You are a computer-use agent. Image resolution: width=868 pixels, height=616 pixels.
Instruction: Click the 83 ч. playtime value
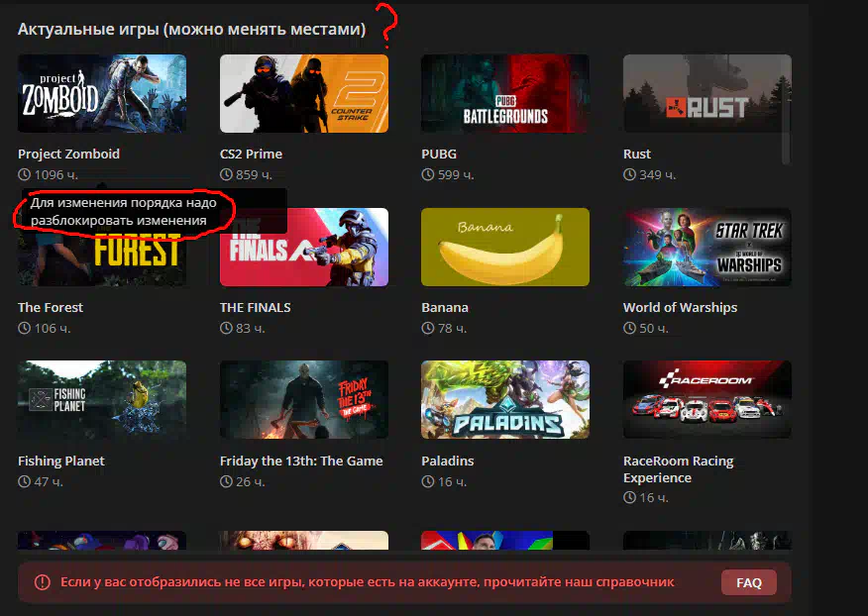point(251,329)
